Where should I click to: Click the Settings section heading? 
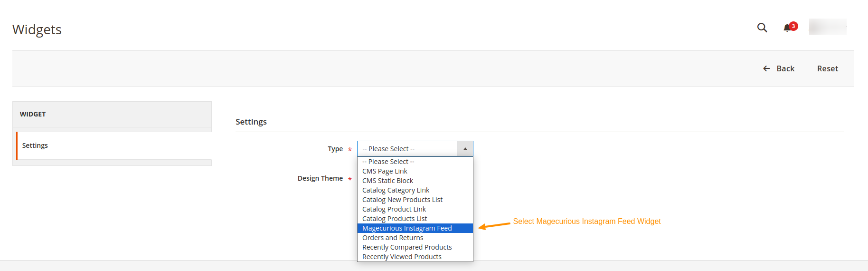[x=251, y=122]
